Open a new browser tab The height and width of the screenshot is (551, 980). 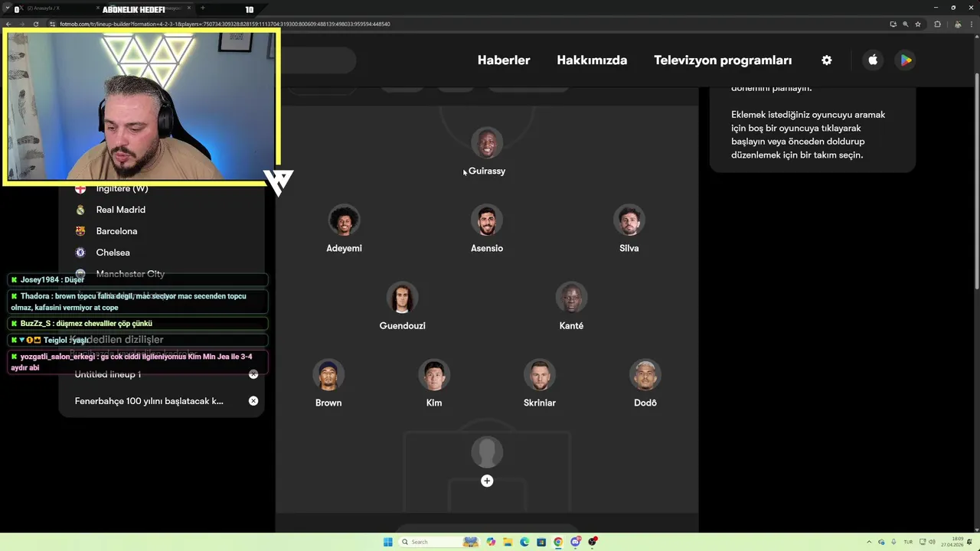(x=203, y=8)
